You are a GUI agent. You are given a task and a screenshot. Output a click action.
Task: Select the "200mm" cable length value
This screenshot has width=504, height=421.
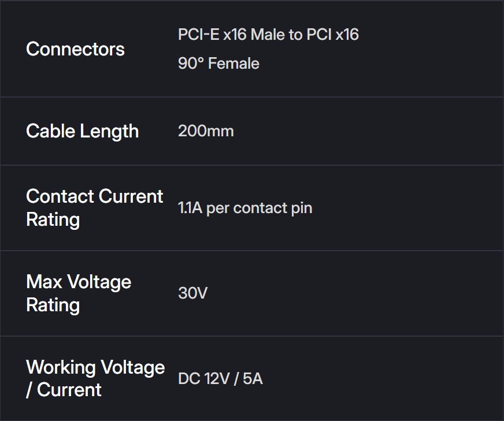(x=206, y=131)
